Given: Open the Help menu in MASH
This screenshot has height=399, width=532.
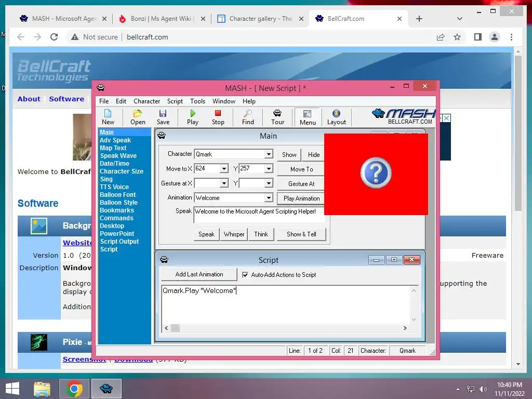Looking at the screenshot, I should [x=249, y=101].
